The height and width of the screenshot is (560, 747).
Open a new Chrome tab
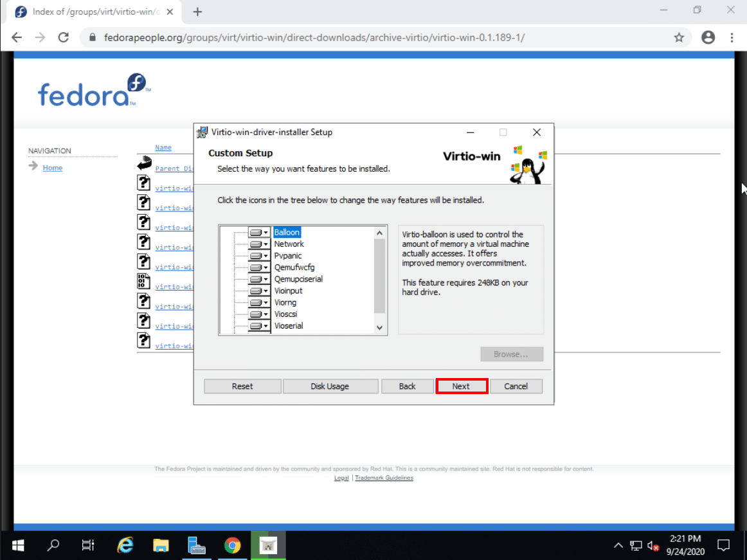point(198,12)
